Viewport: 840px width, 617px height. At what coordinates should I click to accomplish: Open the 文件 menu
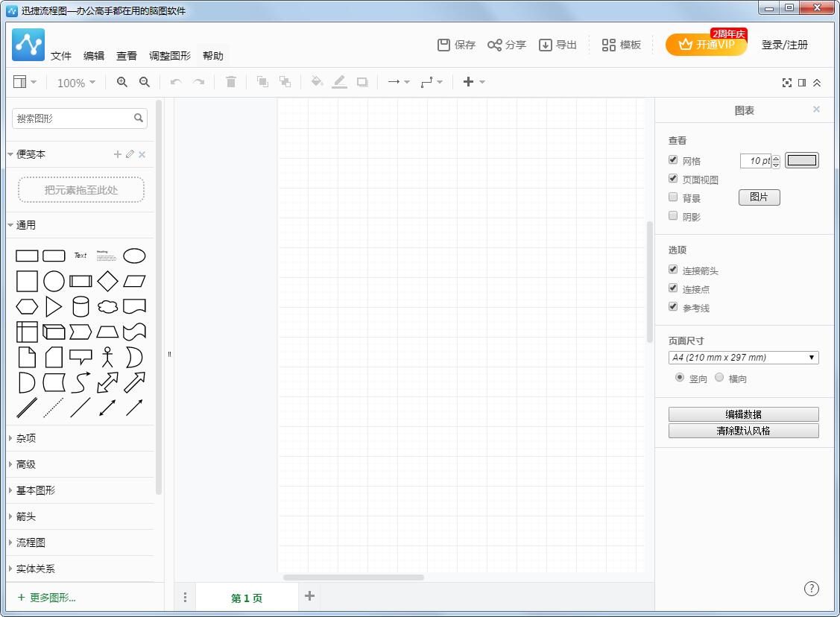tap(61, 56)
